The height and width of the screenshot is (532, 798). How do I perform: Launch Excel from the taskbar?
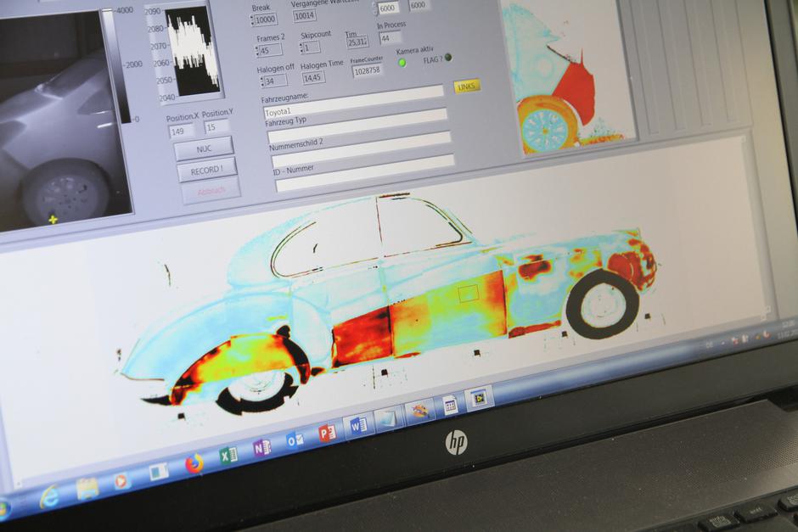click(228, 456)
